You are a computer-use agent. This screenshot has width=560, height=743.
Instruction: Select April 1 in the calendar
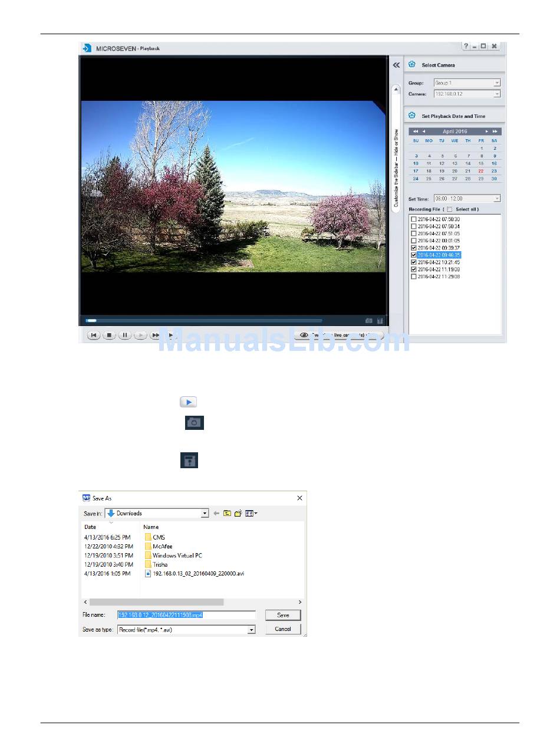(x=481, y=148)
